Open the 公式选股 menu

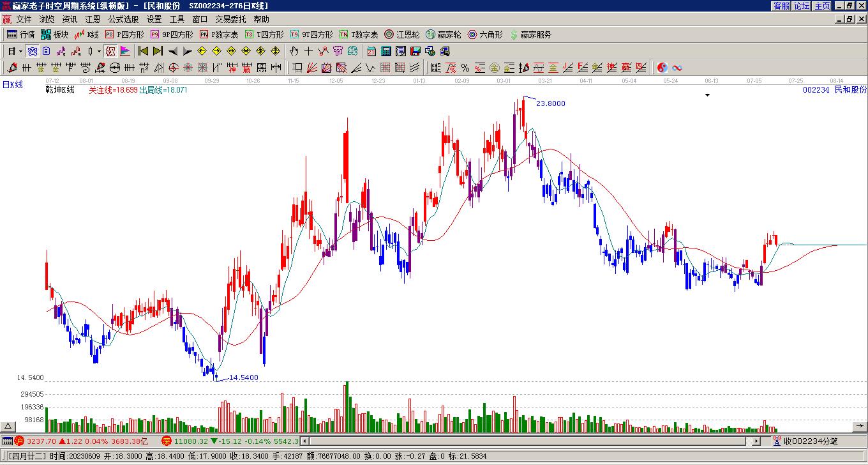click(x=123, y=19)
